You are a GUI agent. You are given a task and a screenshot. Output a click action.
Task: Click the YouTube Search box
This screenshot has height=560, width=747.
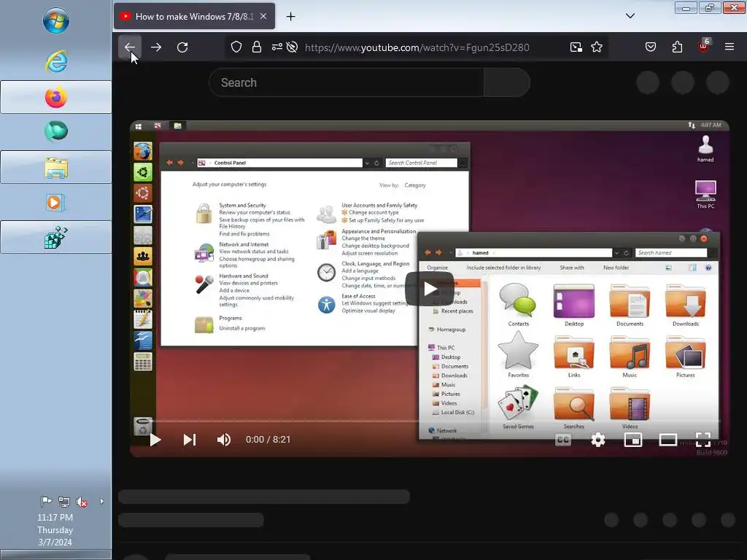[x=347, y=82]
